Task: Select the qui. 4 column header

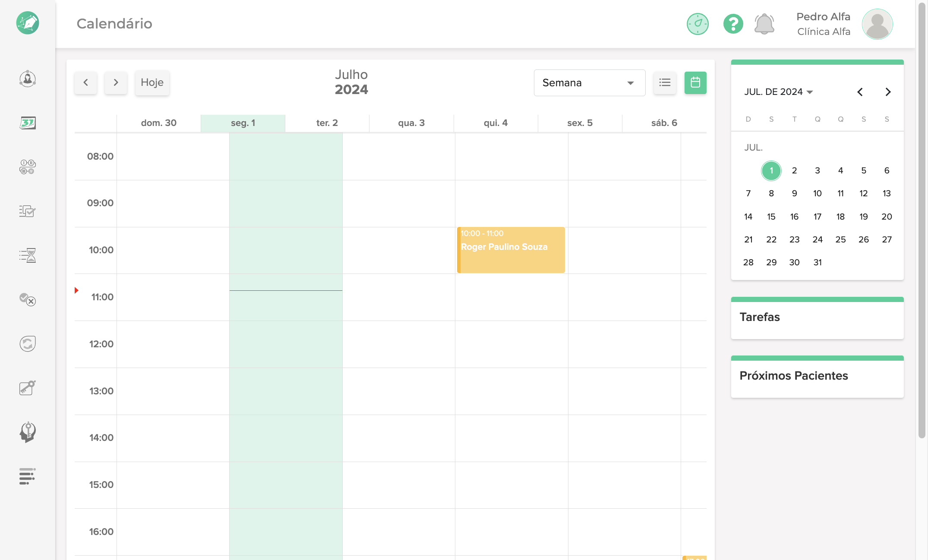Action: pos(496,123)
